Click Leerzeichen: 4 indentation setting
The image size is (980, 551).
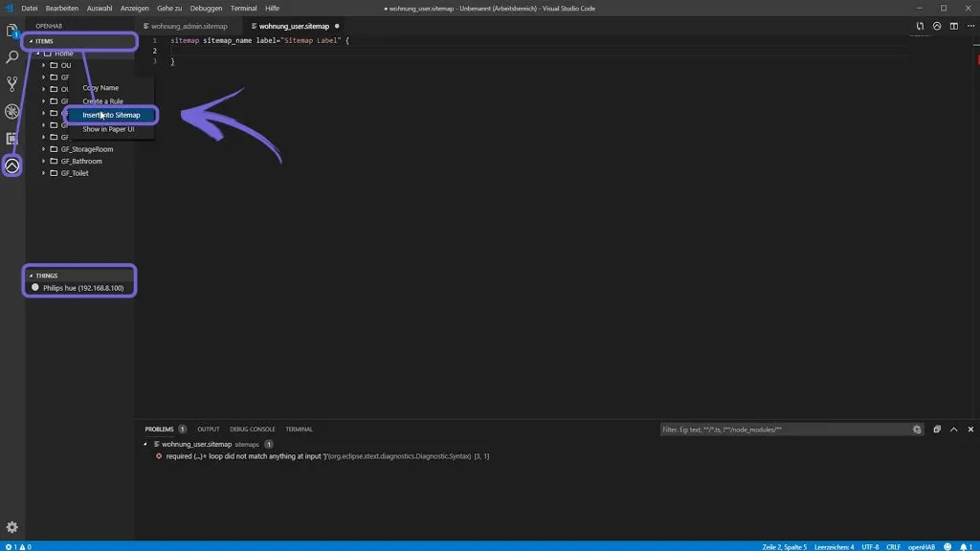(x=834, y=546)
